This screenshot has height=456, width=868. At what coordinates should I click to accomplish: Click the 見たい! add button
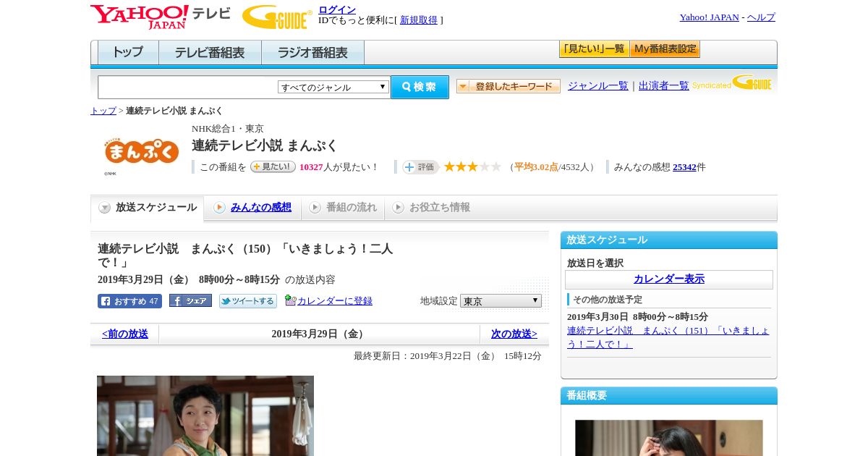(x=273, y=166)
